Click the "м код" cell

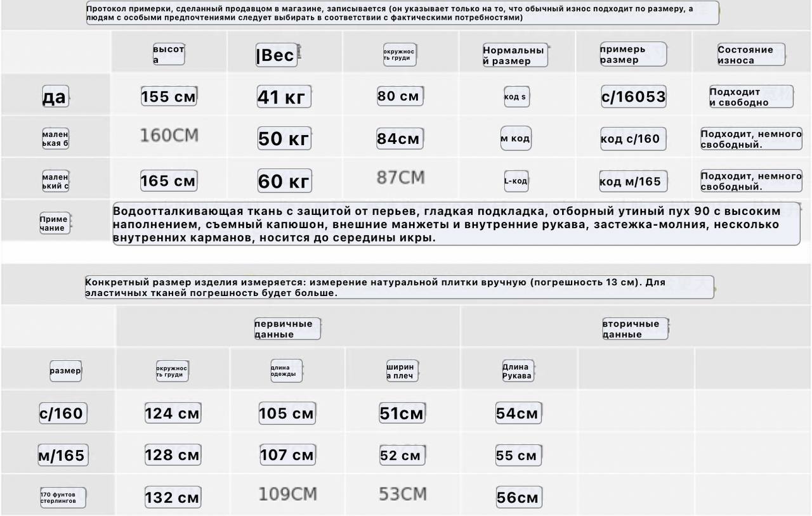point(516,138)
